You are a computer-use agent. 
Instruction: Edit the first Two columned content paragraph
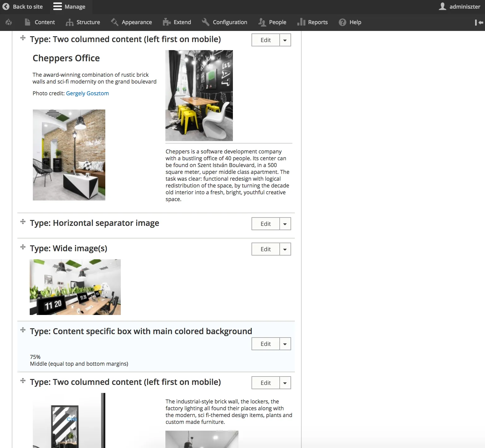point(266,40)
